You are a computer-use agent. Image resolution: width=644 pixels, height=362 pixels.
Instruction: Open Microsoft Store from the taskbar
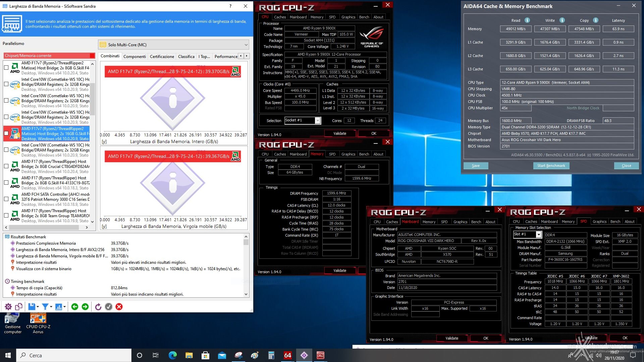205,355
